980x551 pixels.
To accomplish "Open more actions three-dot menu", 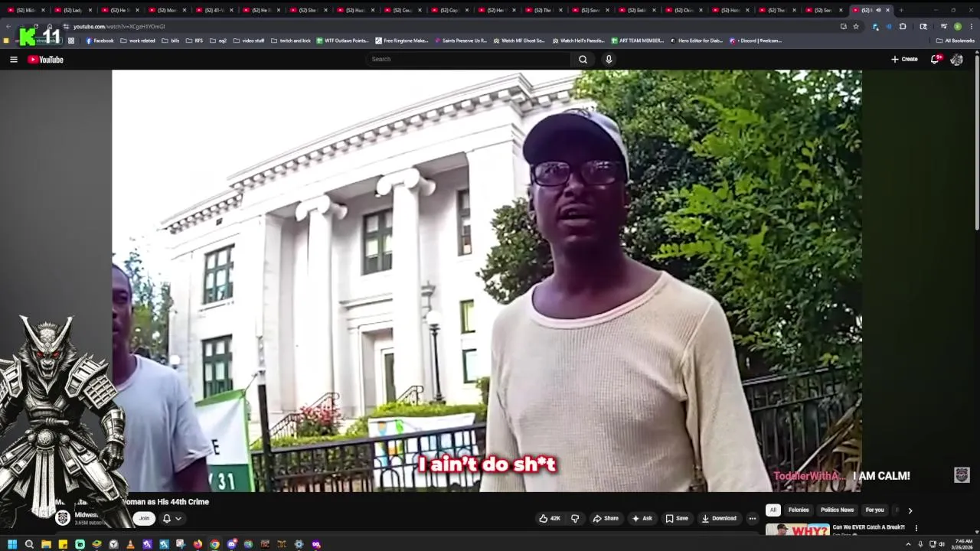I will coord(752,518).
